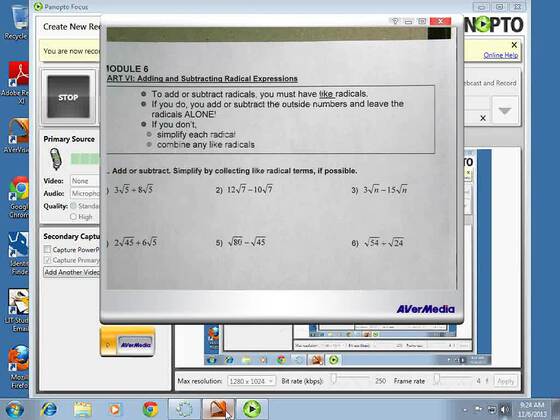560x420 pixels.
Task: Enable Capture PowerPoint checkbox
Action: click(x=47, y=249)
